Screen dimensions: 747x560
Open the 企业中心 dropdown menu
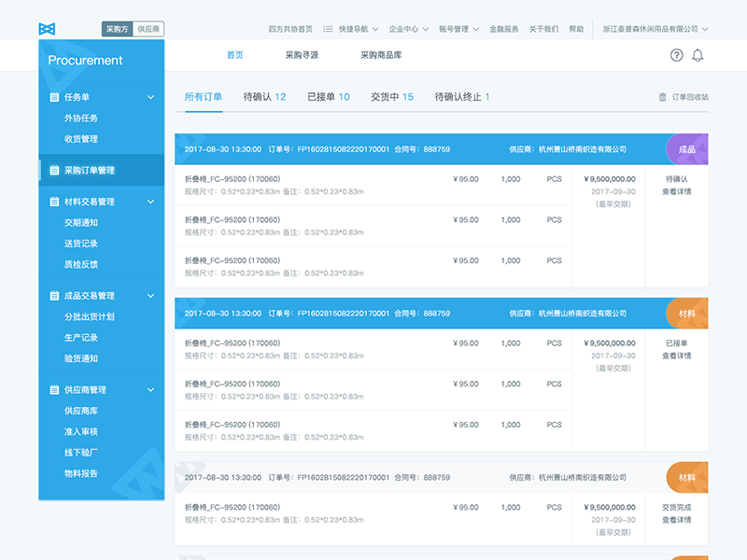tap(408, 29)
